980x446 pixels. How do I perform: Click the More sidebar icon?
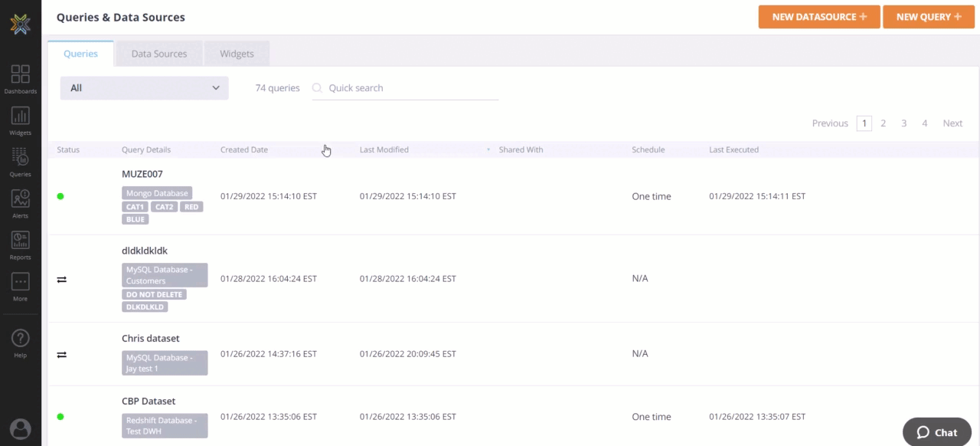tap(21, 286)
